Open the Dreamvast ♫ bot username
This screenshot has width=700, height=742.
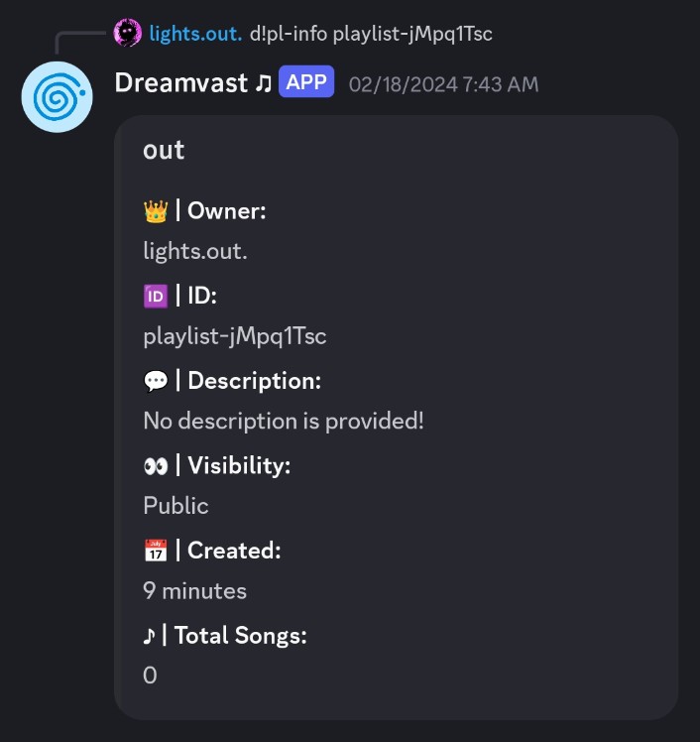click(x=193, y=82)
